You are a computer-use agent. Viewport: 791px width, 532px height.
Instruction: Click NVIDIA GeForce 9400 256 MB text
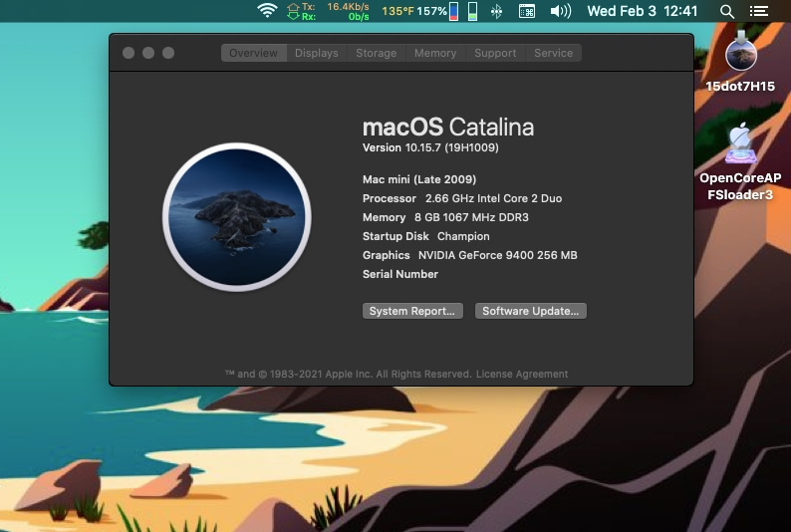coord(497,255)
